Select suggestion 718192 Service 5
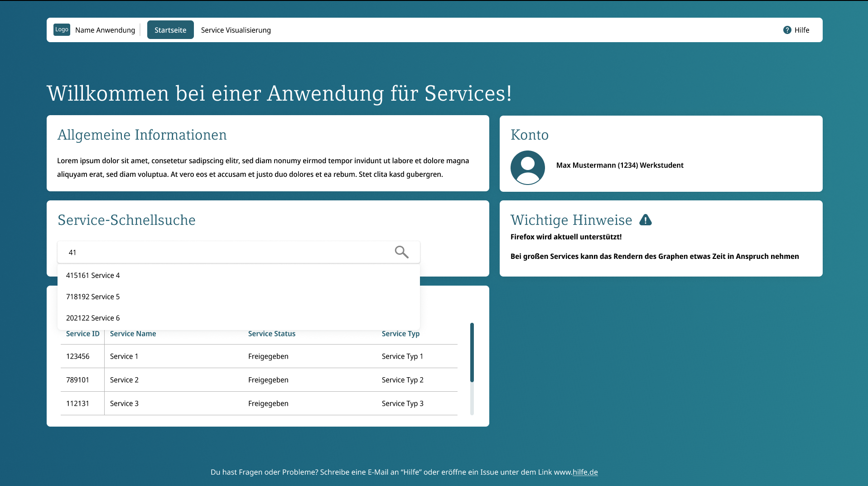Viewport: 868px width, 486px height. click(x=239, y=296)
